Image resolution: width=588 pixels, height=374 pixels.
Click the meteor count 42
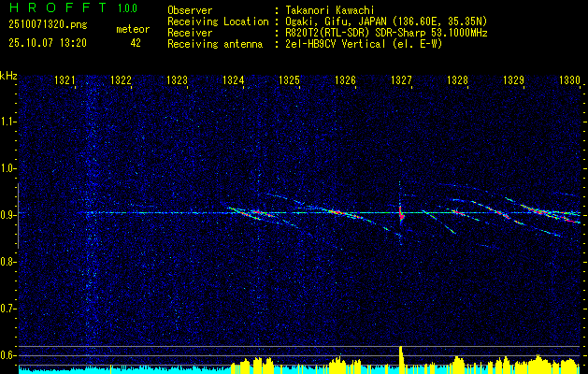tap(136, 43)
